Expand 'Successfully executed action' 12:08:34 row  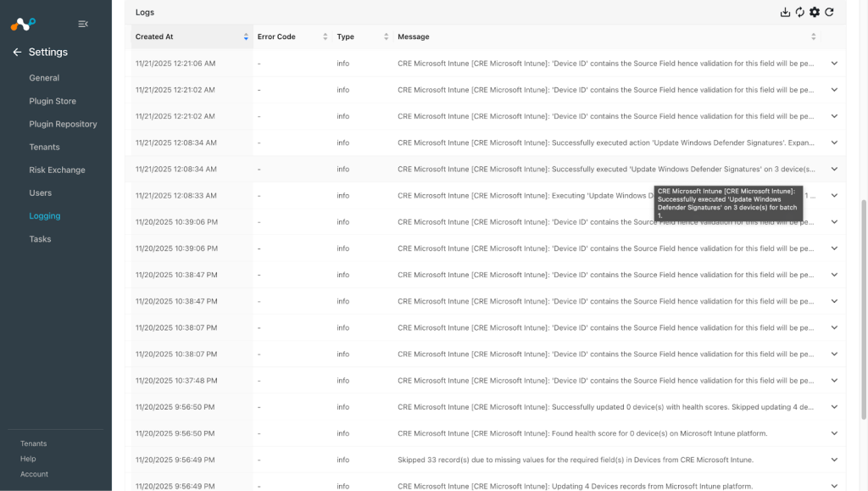click(x=834, y=142)
